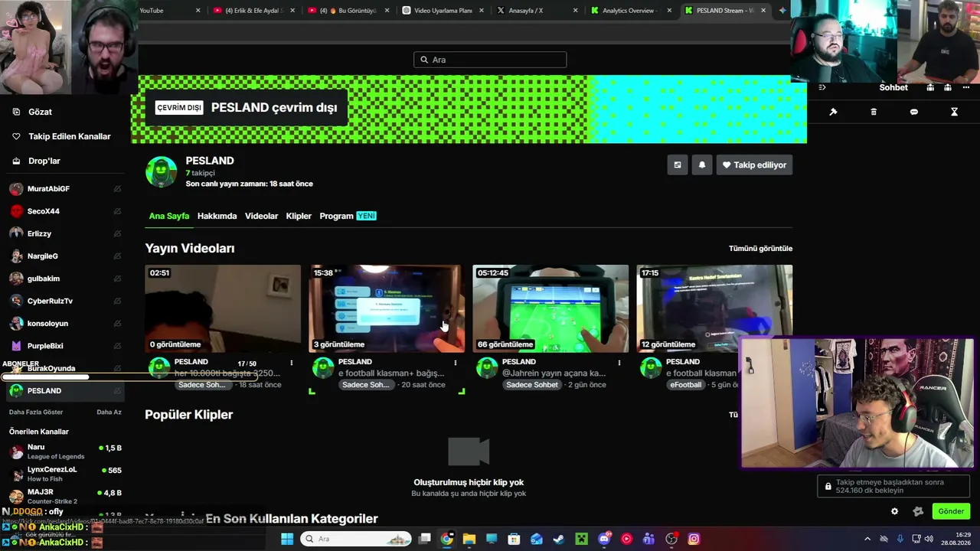
Task: Click the Windows Start button
Action: [x=287, y=539]
